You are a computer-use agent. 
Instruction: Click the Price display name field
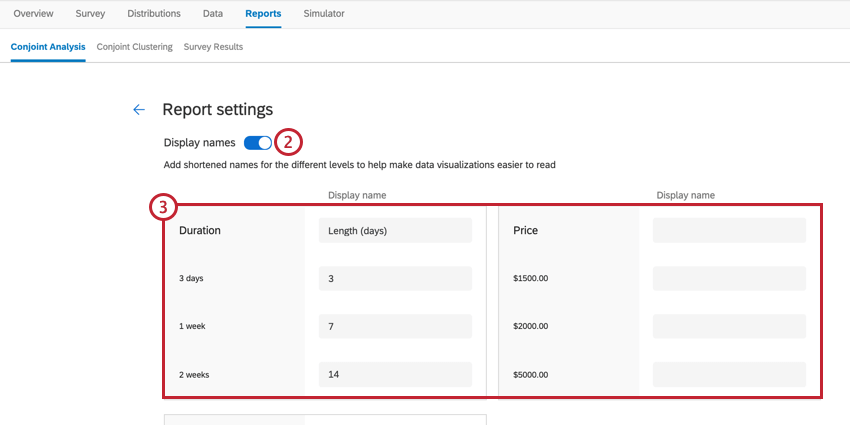tap(729, 231)
